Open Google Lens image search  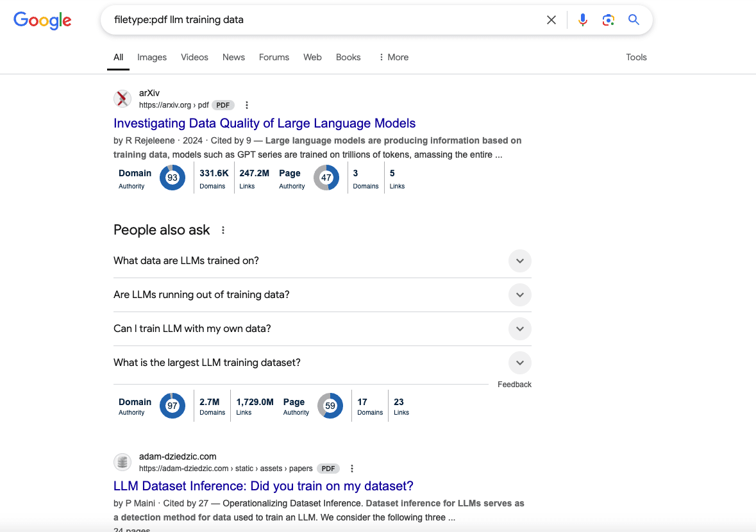pos(608,20)
